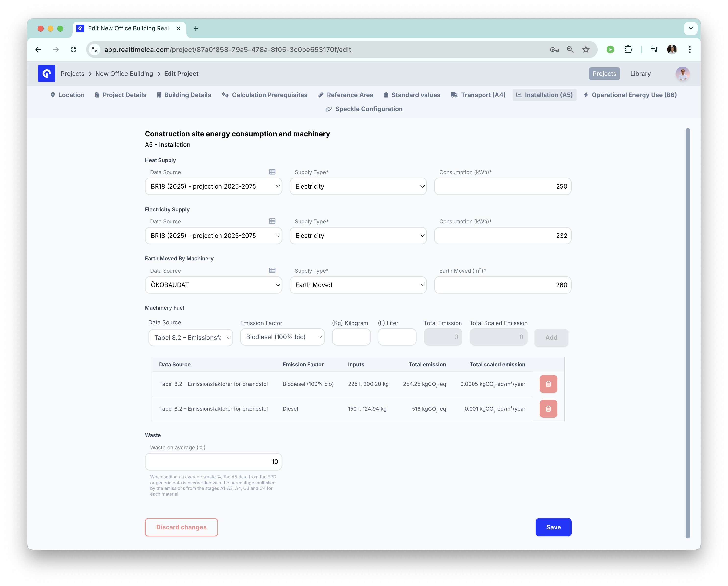Image resolution: width=728 pixels, height=586 pixels.
Task: Click the Waste on average input field
Action: (x=213, y=462)
